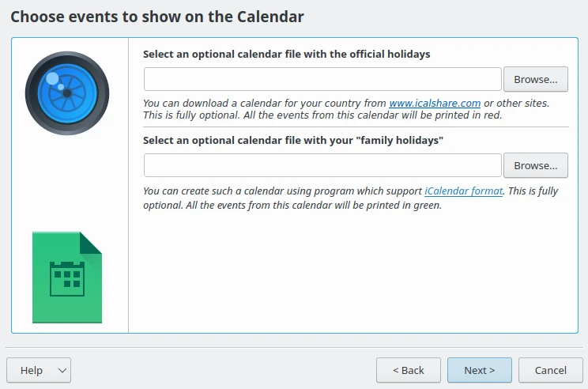
Task: Click the green calendar document icon
Action: [67, 278]
